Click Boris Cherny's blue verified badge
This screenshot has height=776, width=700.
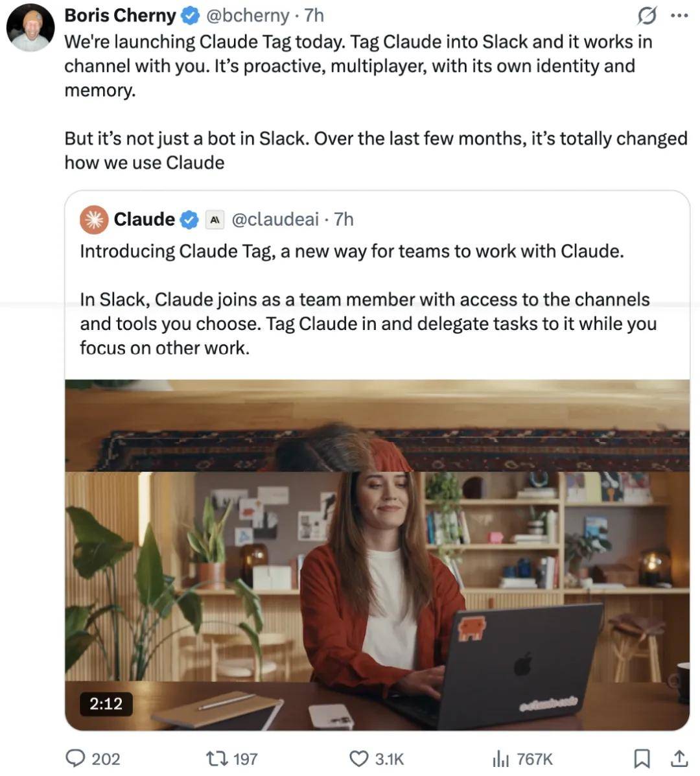[x=189, y=16]
